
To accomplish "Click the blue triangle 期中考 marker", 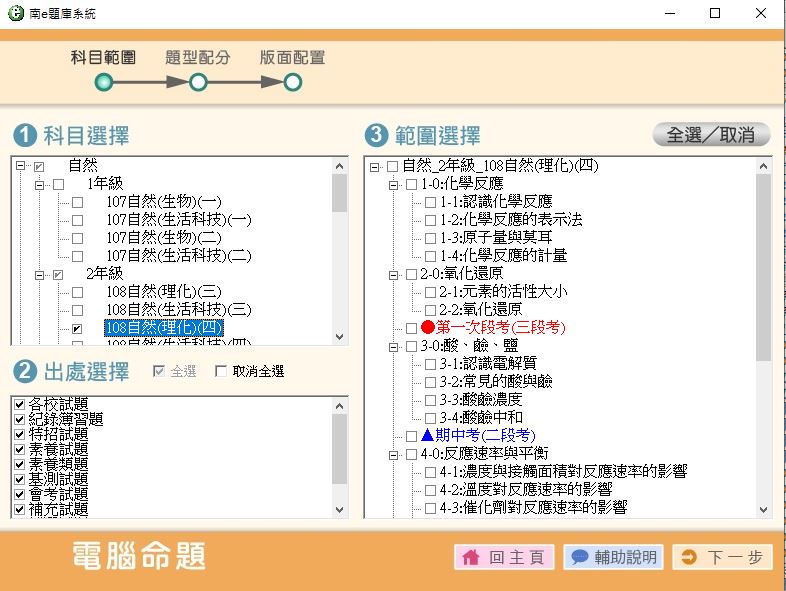I will (x=428, y=435).
